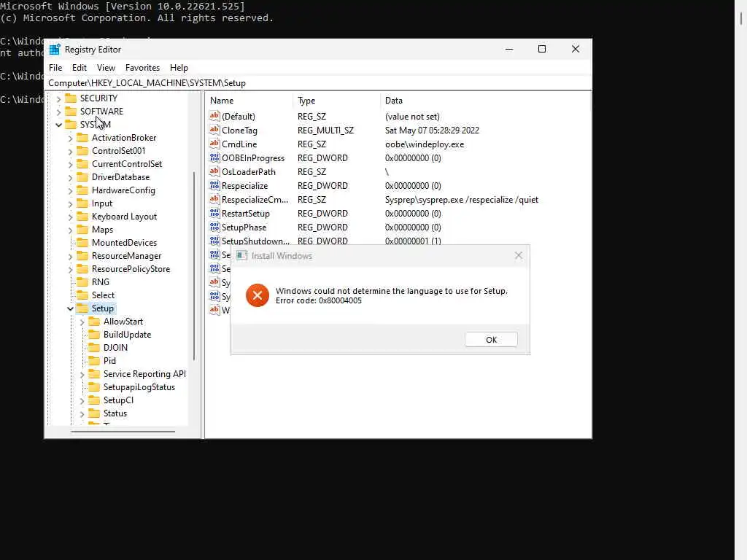Click the BuildUpdate folder icon
Image resolution: width=747 pixels, height=560 pixels.
click(x=94, y=334)
